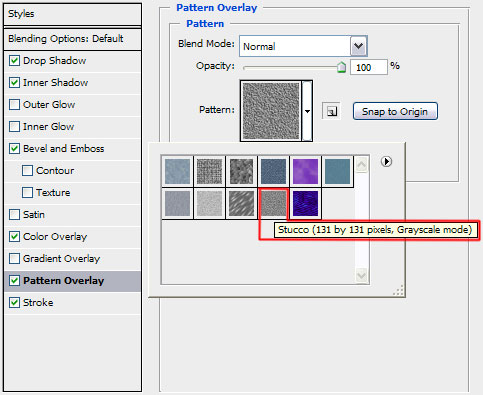Choose the dark blue wavy pattern thumbnail
The height and width of the screenshot is (395, 483).
(305, 203)
